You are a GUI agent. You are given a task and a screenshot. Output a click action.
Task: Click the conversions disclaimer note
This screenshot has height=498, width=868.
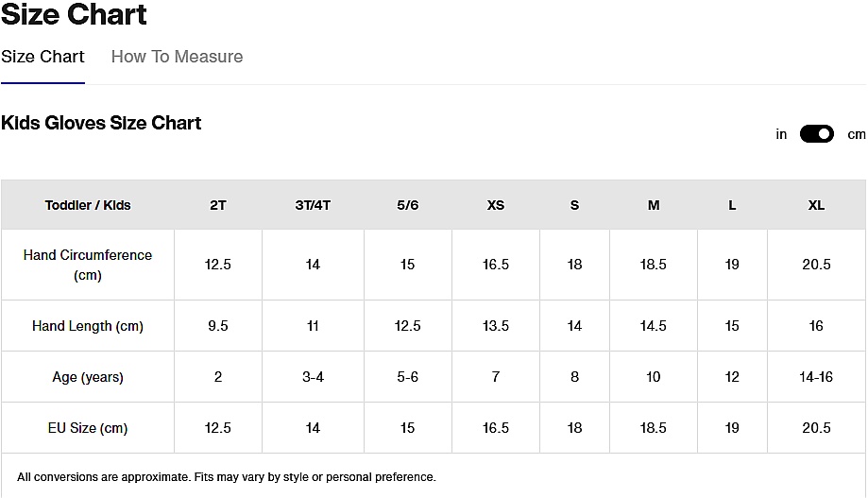[227, 477]
